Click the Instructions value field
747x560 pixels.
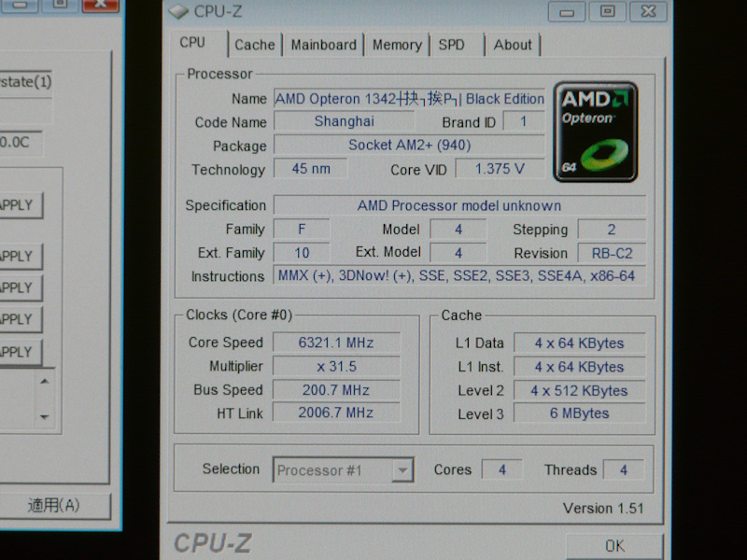point(458,276)
